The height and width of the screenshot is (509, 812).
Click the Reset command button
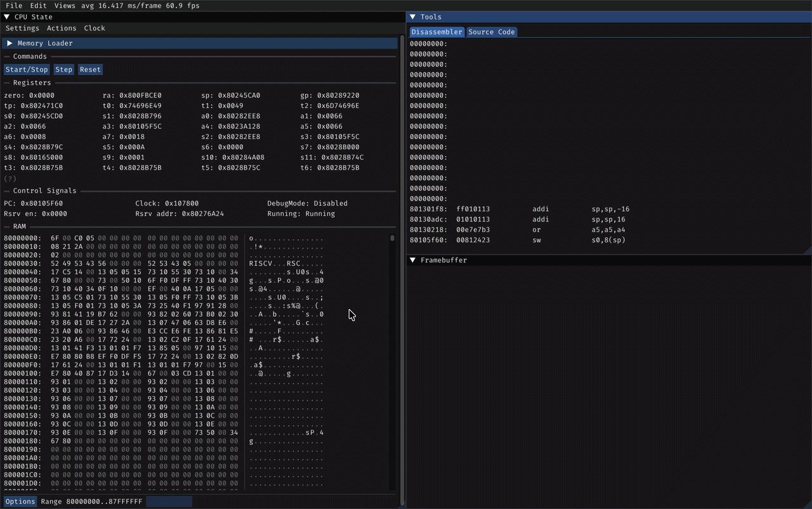point(90,70)
